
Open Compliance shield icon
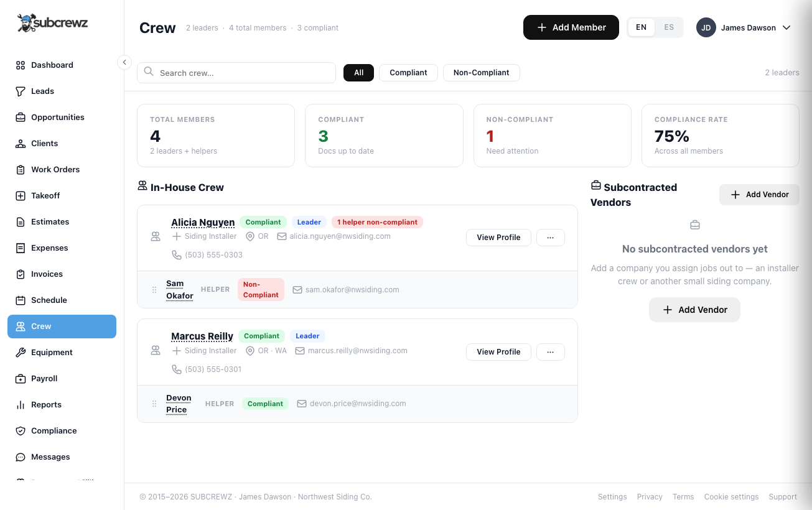(21, 431)
